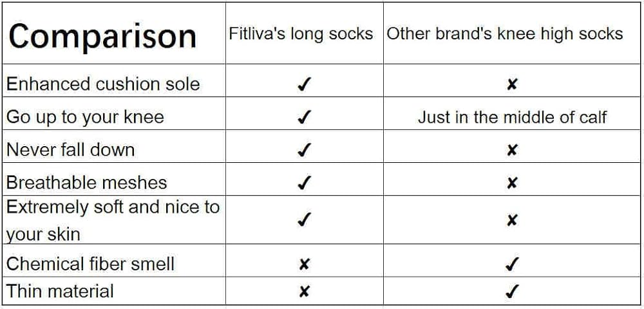Viewport: 644px width, 309px height.
Task: Click other brand's cross for Extremely soft row
Action: pos(512,220)
